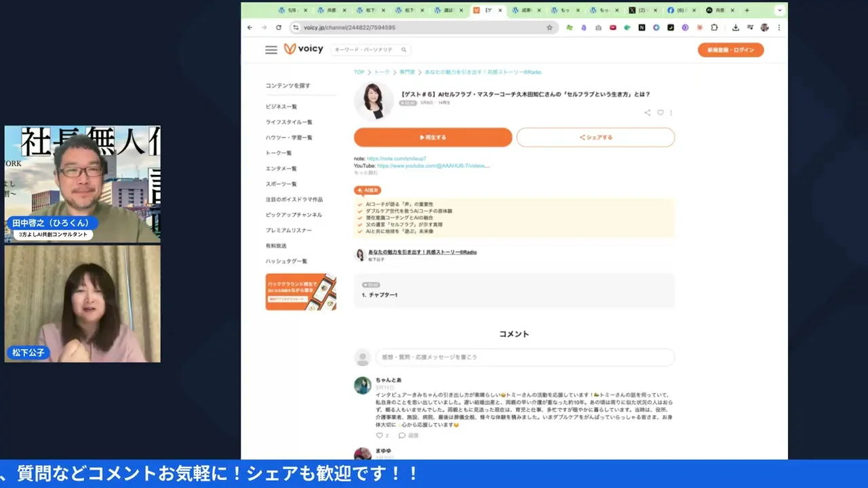Open the three-dot menu next to the heart icon
The image size is (868, 488).
[x=671, y=113]
